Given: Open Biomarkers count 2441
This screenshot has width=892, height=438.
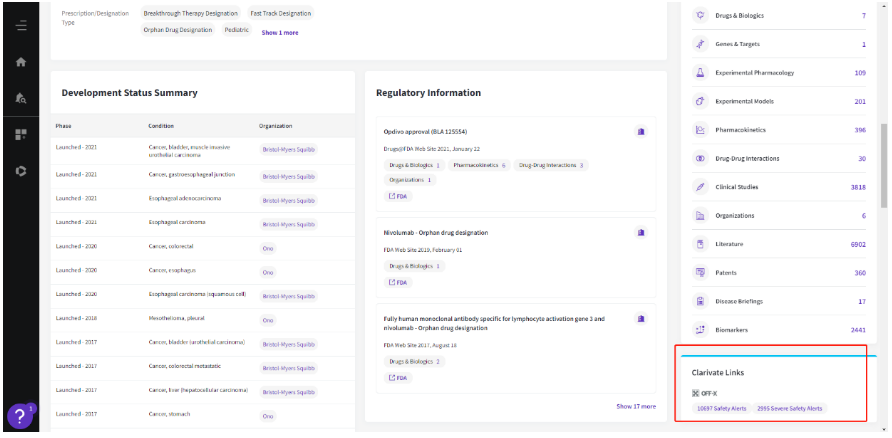Looking at the screenshot, I should tap(858, 329).
